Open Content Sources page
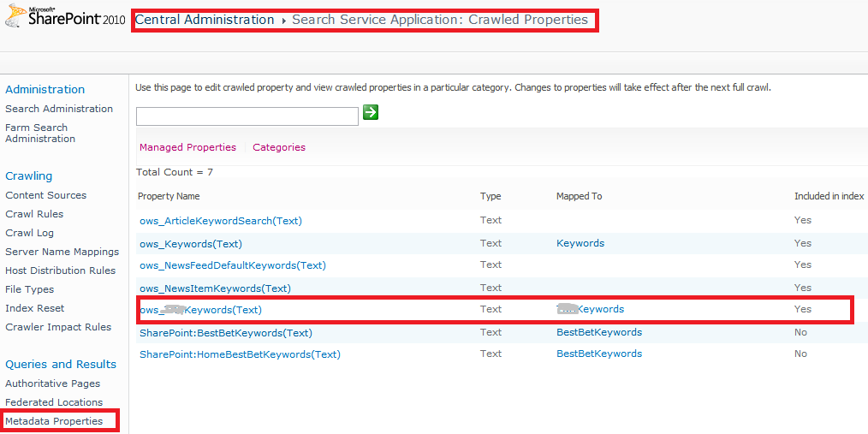 (46, 195)
